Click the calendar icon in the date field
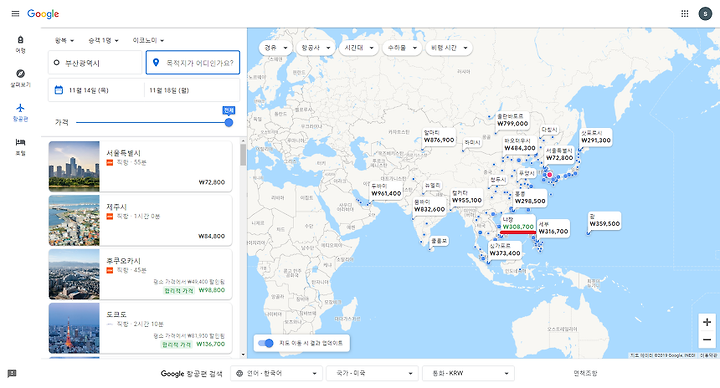The width and height of the screenshot is (720, 388). click(59, 90)
